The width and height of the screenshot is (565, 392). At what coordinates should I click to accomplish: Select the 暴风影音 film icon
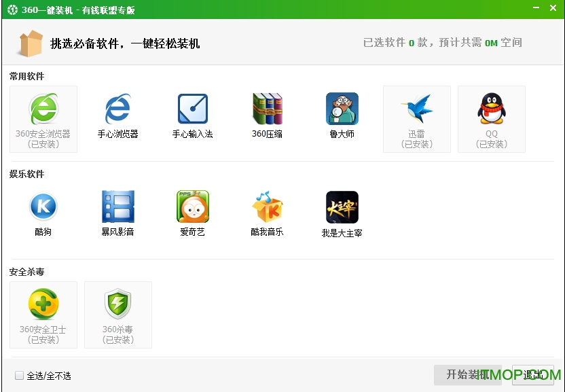[118, 207]
